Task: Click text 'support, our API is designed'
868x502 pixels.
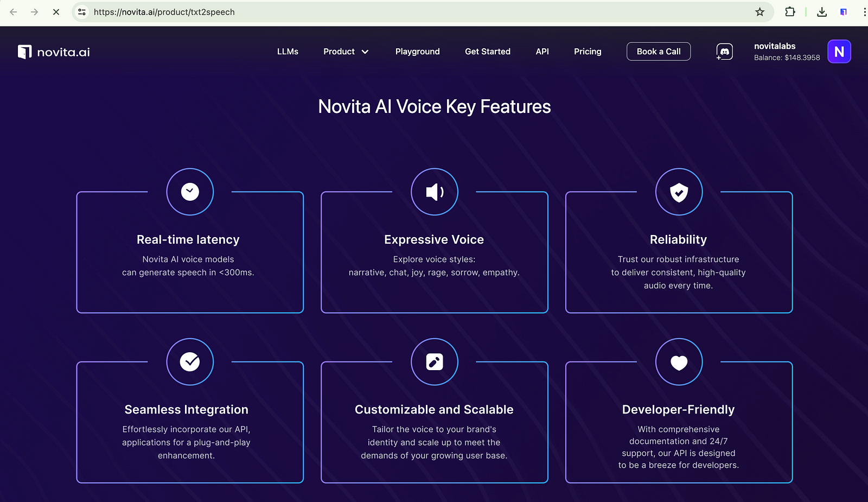Action: pyautogui.click(x=679, y=453)
